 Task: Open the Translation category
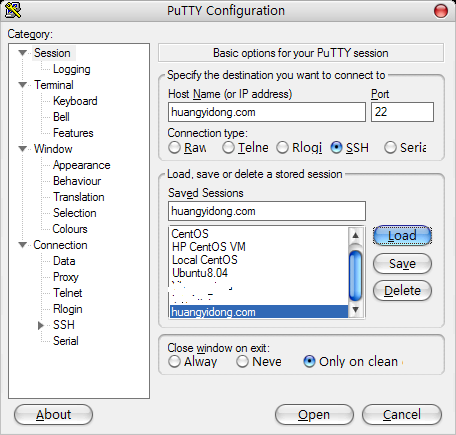pos(79,197)
